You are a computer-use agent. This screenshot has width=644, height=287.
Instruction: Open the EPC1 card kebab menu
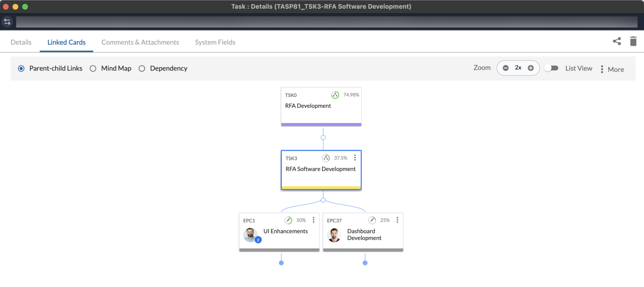(314, 220)
